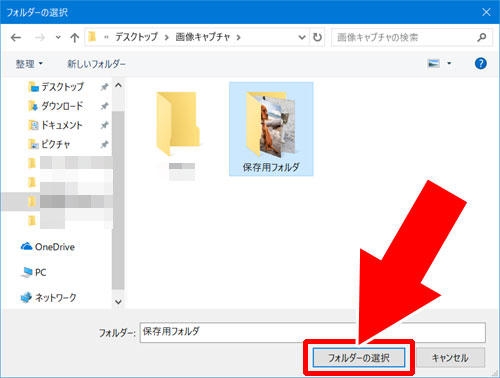Click the pin icon next to ピクチャ
Image resolution: width=500 pixels, height=378 pixels.
click(104, 144)
